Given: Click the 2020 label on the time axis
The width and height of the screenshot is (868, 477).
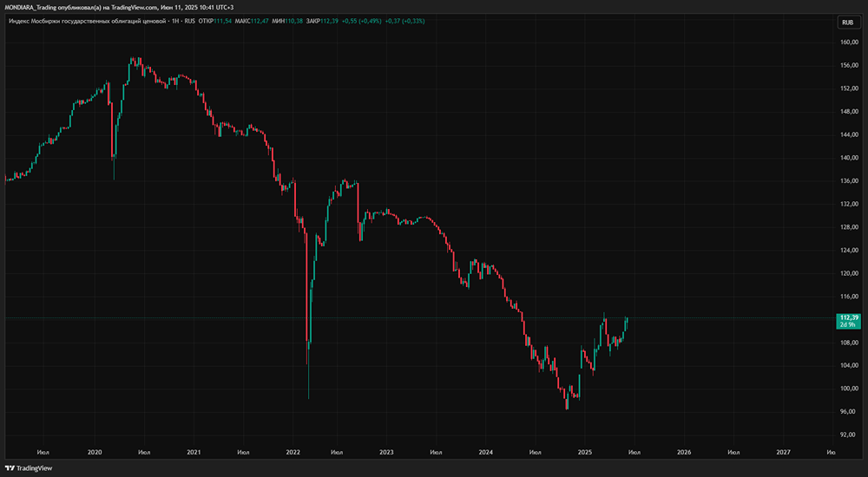Looking at the screenshot, I should 95,452.
